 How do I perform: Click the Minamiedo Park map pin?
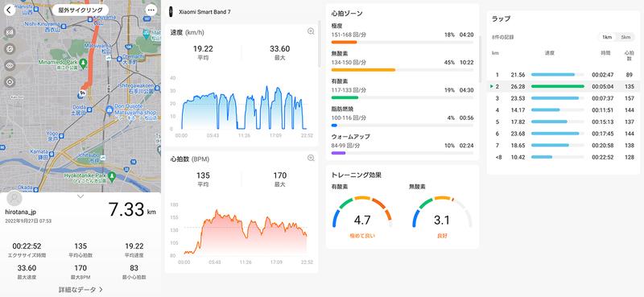83,63
